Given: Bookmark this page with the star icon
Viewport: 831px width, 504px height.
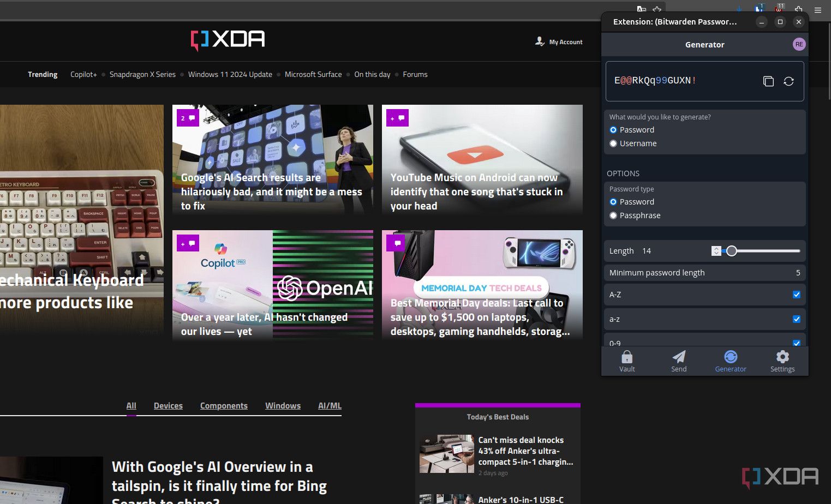Looking at the screenshot, I should point(657,9).
